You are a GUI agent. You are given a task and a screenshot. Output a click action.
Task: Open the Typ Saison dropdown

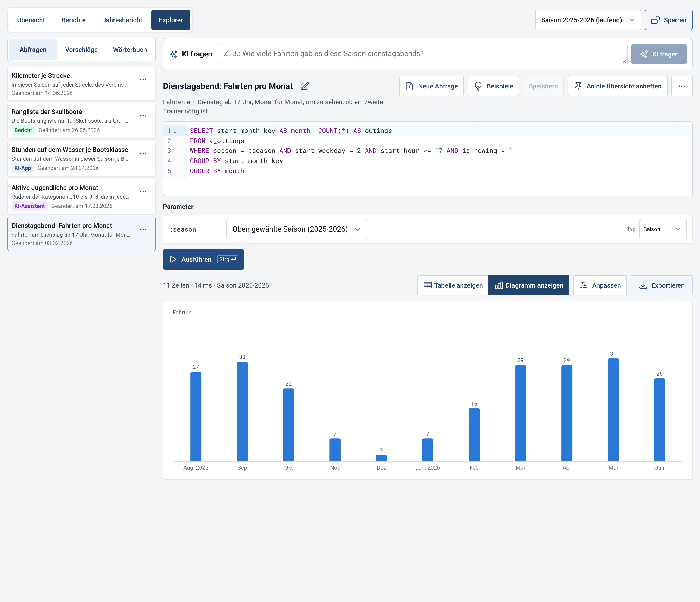[x=662, y=229]
